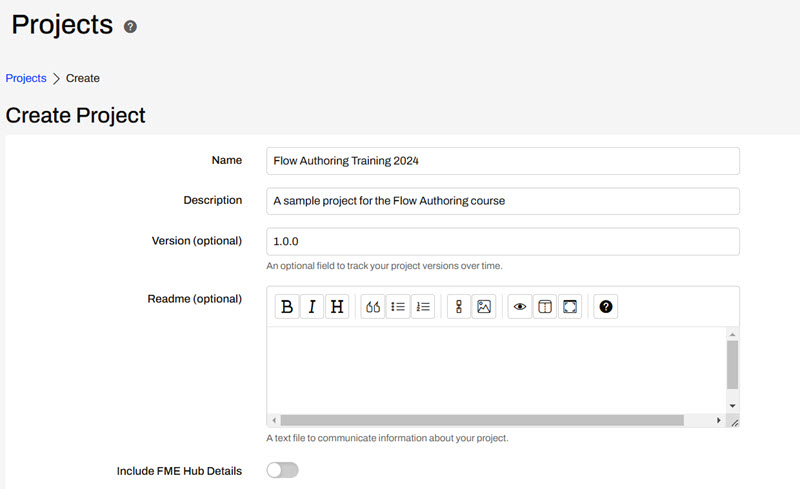Image resolution: width=800 pixels, height=489 pixels.
Task: Insert an image into the Readme
Action: tap(484, 307)
